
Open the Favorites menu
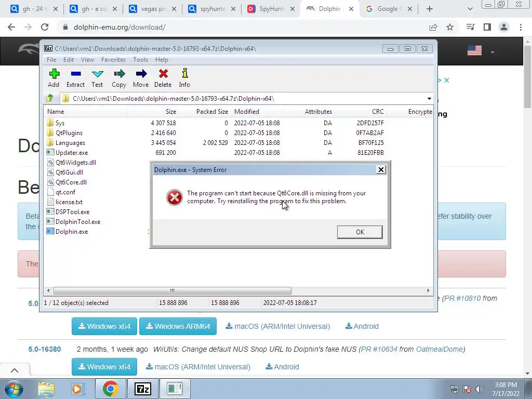click(x=113, y=60)
